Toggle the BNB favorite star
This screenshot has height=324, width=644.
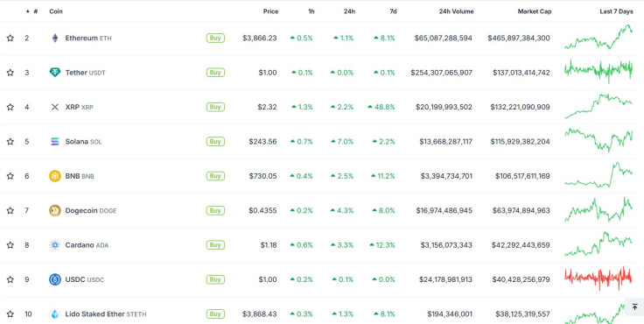tap(10, 176)
